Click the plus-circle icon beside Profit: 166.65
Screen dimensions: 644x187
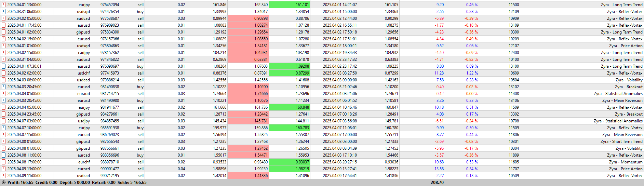(x=4, y=183)
